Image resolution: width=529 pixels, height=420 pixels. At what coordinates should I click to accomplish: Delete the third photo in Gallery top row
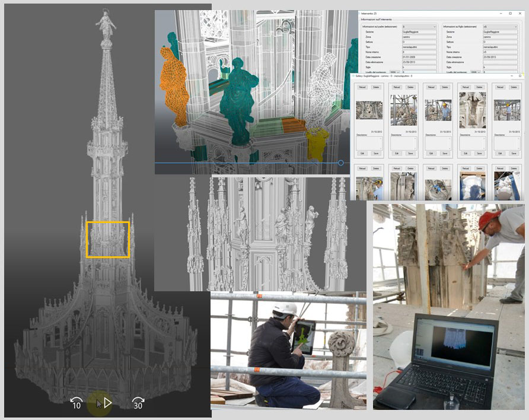pos(445,87)
